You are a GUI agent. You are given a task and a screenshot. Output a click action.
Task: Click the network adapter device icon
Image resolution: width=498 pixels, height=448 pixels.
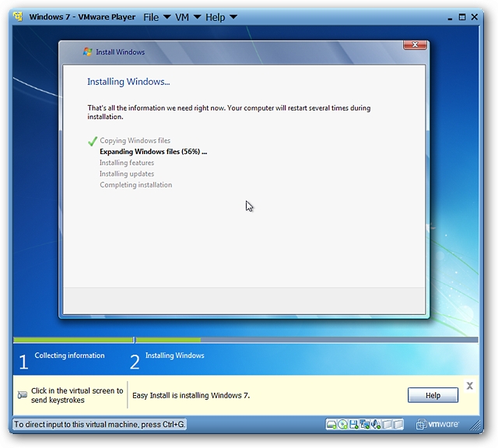tap(365, 425)
